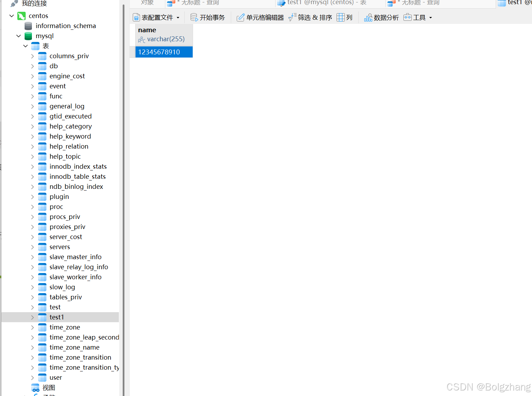Click the servers table icon
The width and height of the screenshot is (532, 396).
click(x=42, y=247)
